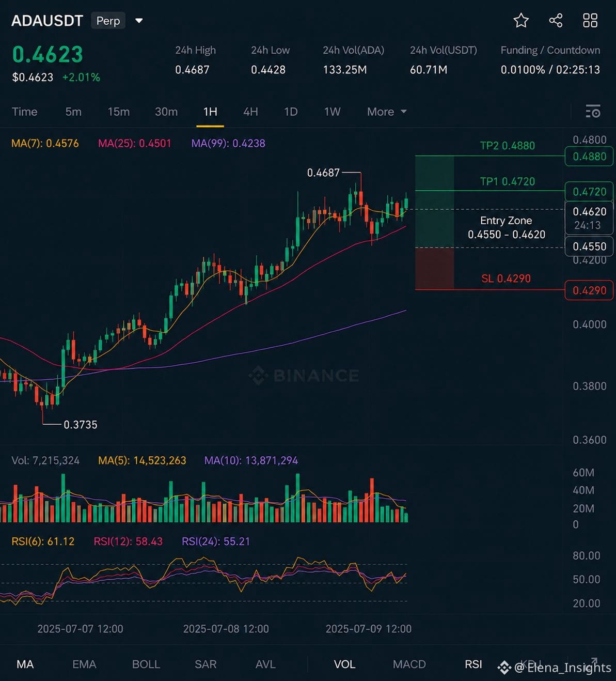
Task: Click the 24h Vol(ADA) value 133.25M
Action: [x=345, y=70]
